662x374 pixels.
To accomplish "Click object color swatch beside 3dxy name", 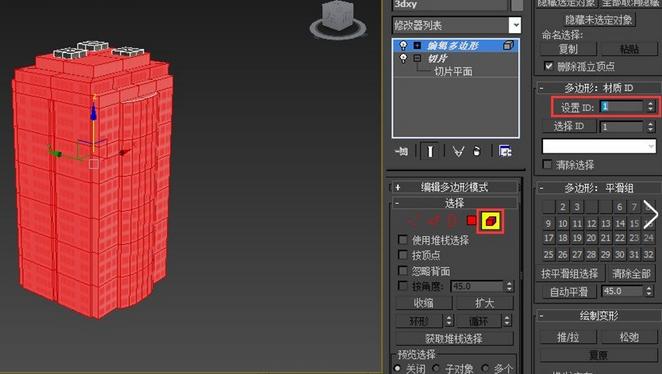I will (x=517, y=5).
